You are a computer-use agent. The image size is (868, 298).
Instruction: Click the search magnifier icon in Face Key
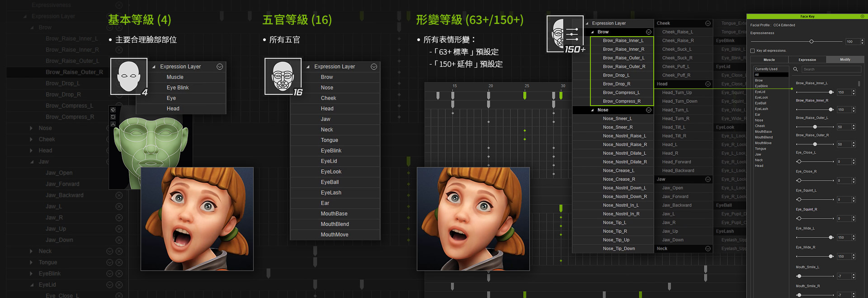click(796, 69)
